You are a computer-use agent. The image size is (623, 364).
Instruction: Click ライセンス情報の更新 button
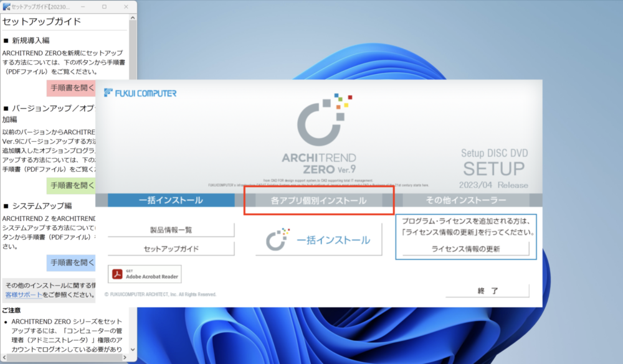coord(465,249)
